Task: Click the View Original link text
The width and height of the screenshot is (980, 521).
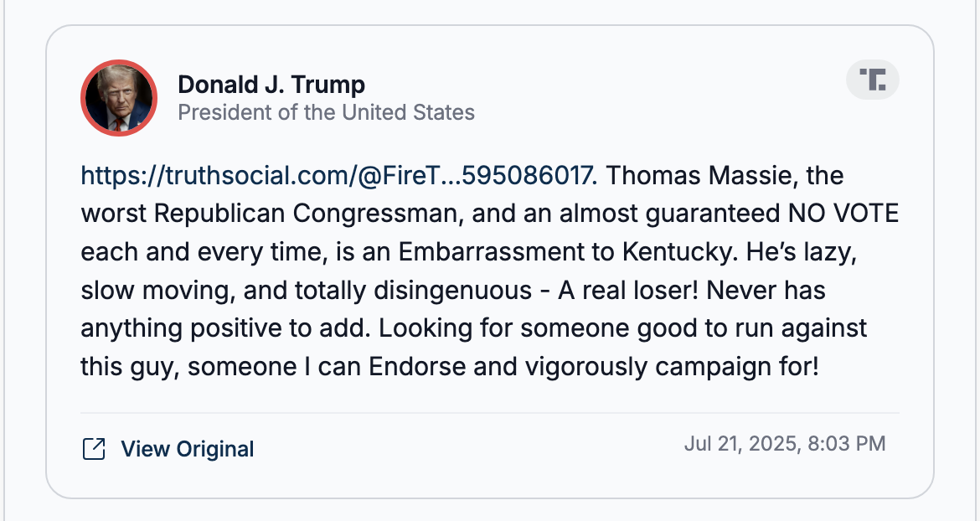Action: pyautogui.click(x=188, y=448)
